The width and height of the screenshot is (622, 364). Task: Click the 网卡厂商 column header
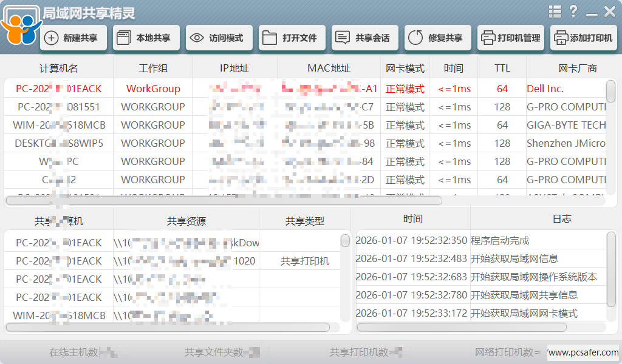click(577, 68)
